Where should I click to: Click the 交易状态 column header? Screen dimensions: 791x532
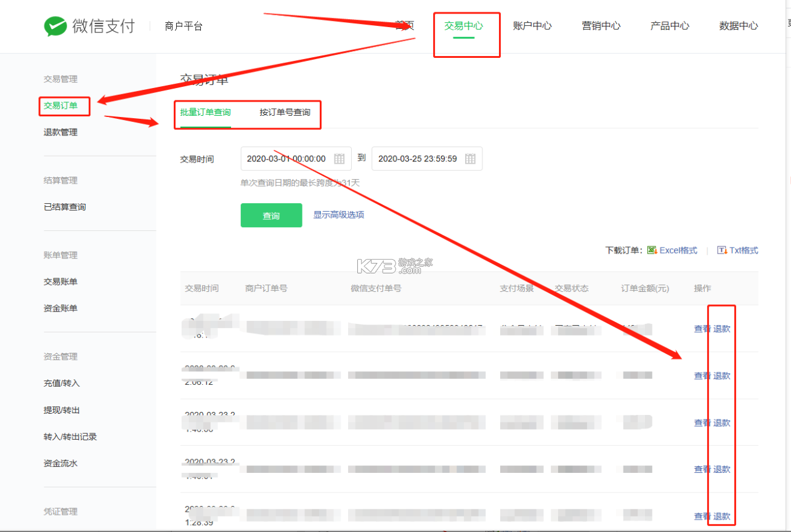pyautogui.click(x=572, y=288)
